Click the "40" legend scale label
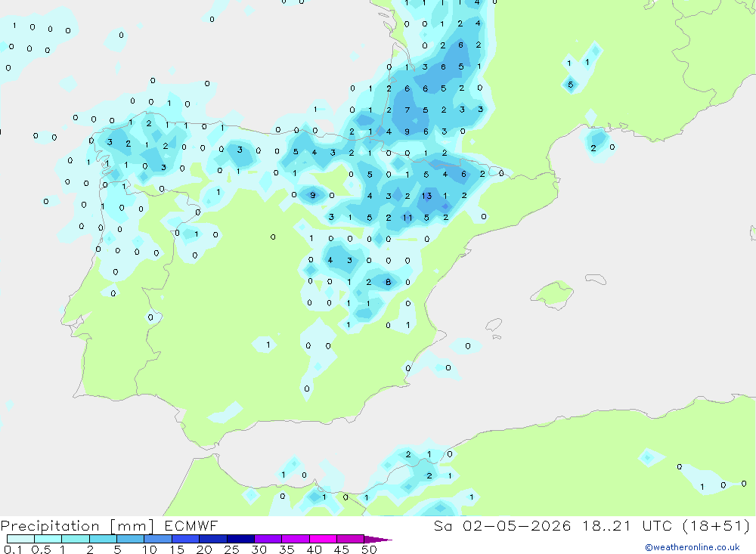Viewport: 756px width, 554px height. pyautogui.click(x=314, y=549)
